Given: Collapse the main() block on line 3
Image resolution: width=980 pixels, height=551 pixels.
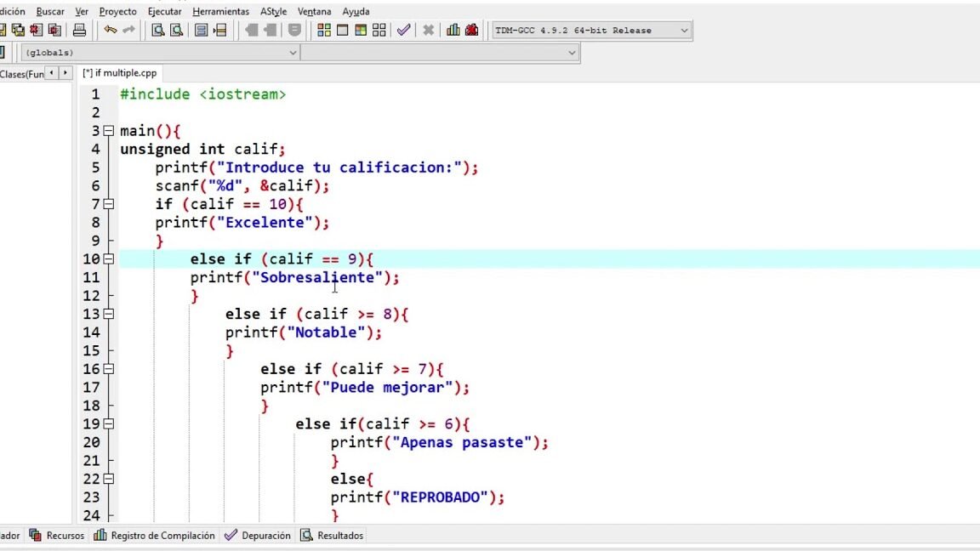Looking at the screenshot, I should click(108, 131).
